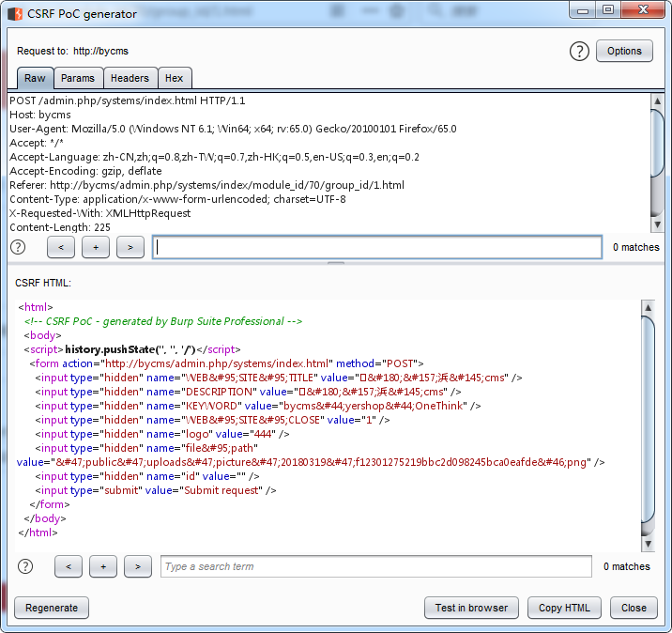The height and width of the screenshot is (633, 672).
Task: Click the DESCRIPTION hidden input line
Action: pos(248,392)
